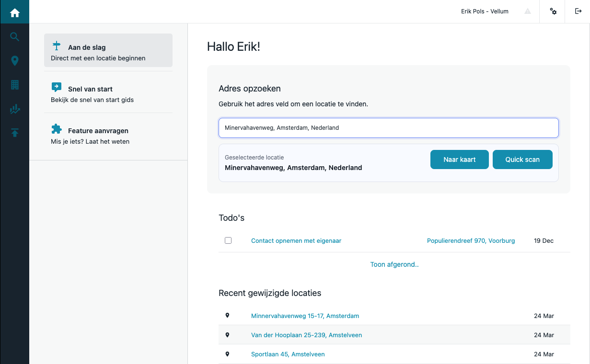The width and height of the screenshot is (590, 364).
Task: Select Snel van start in the left panel
Action: pyautogui.click(x=90, y=89)
